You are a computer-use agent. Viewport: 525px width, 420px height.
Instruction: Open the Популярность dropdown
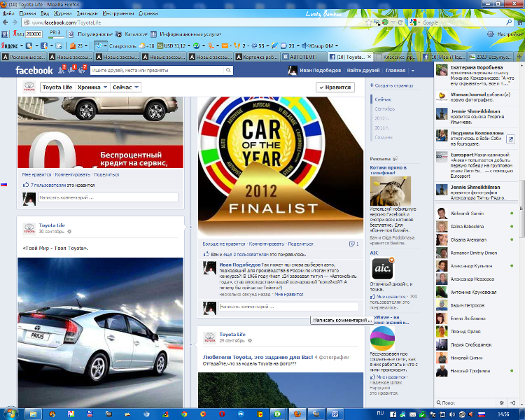pos(95,34)
